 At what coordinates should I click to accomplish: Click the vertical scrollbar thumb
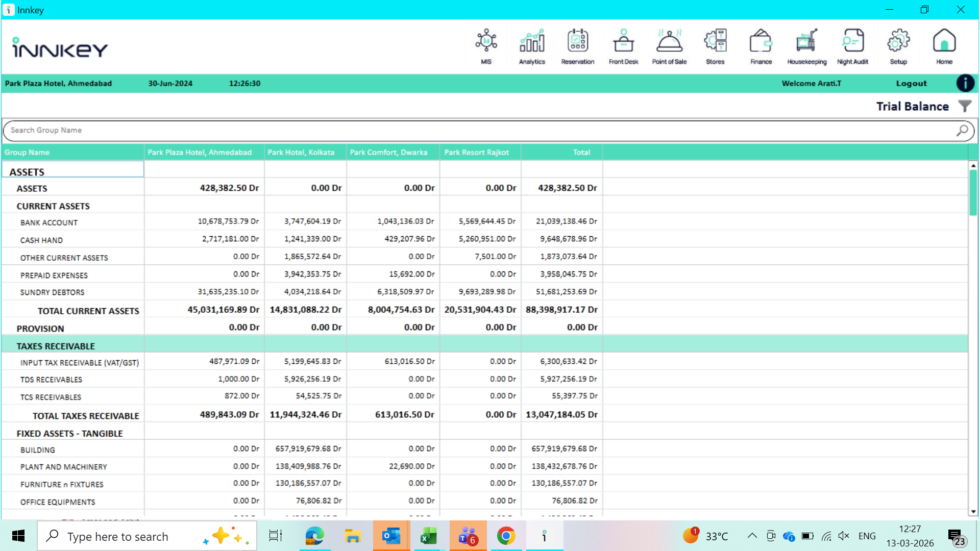[x=973, y=193]
